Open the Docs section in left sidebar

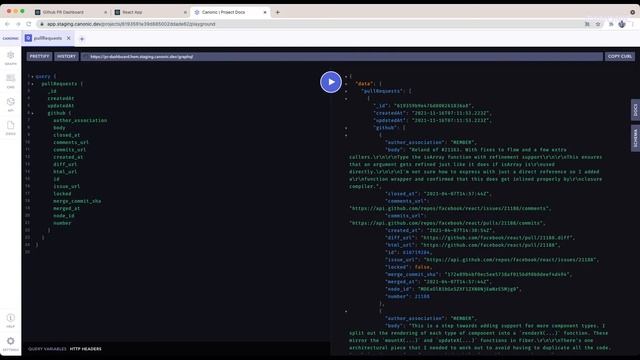point(11,128)
